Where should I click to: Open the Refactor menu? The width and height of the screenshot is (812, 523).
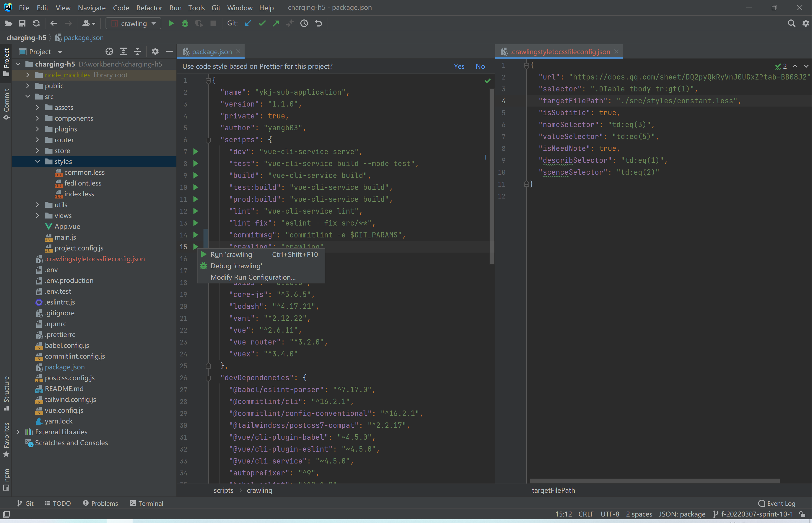coord(149,8)
